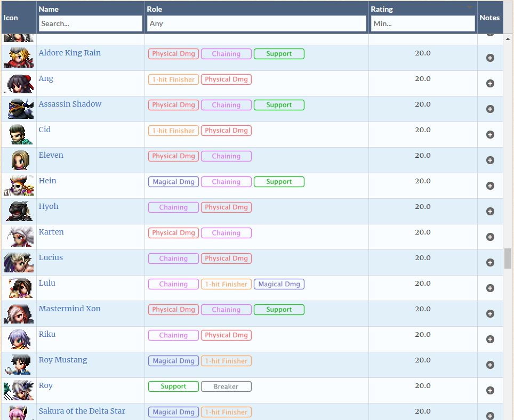Open Eleven's unit page

51,155
